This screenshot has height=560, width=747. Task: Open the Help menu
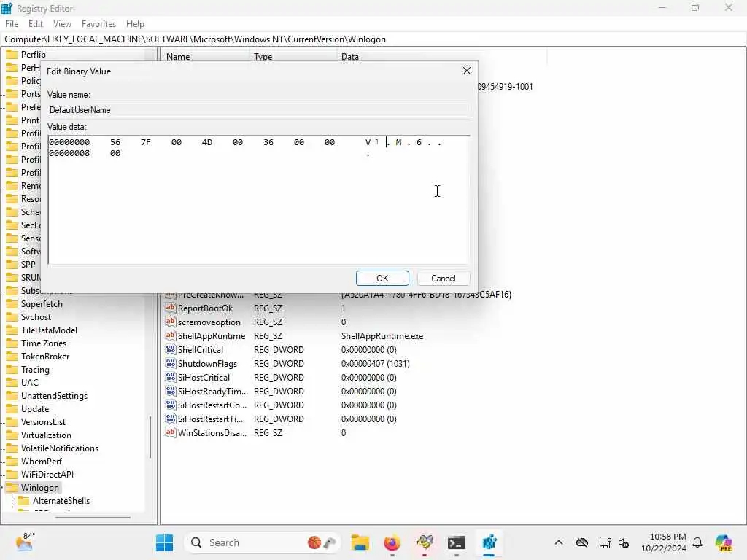coord(135,24)
